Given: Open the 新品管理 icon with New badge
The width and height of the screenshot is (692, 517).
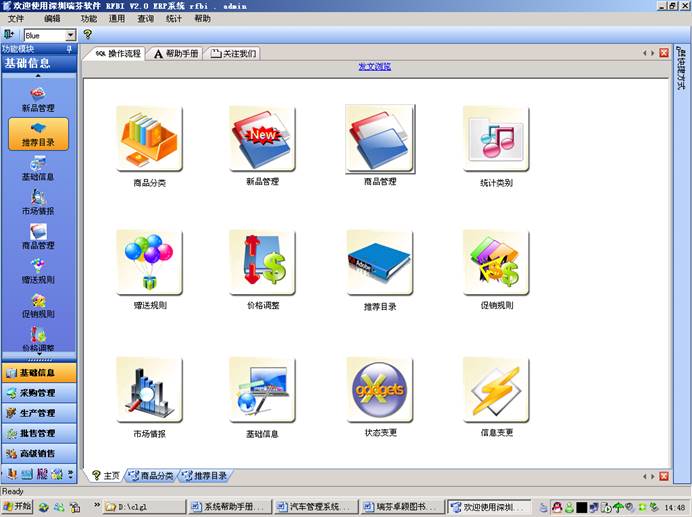Looking at the screenshot, I should coord(262,139).
